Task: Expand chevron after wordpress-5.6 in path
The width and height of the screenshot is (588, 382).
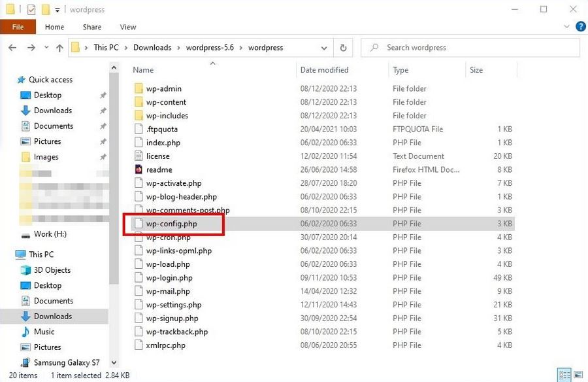Action: 240,48
